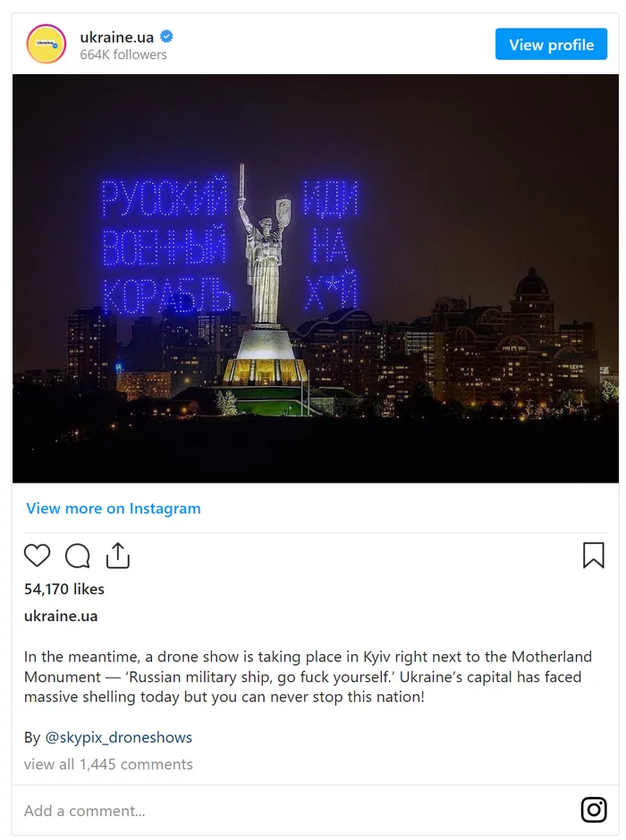
Task: Click the blue РУССКИЙ drone text in photo
Action: pos(165,197)
